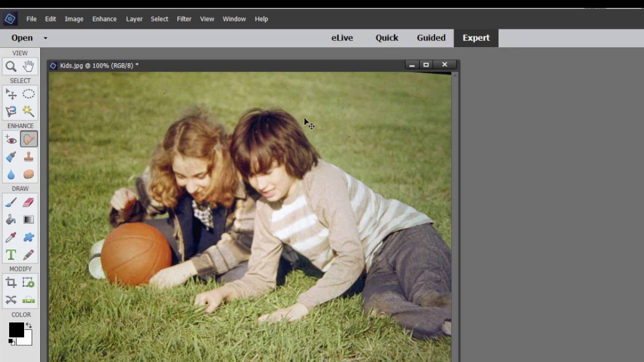Close the Kids.jpg document window

(445, 65)
